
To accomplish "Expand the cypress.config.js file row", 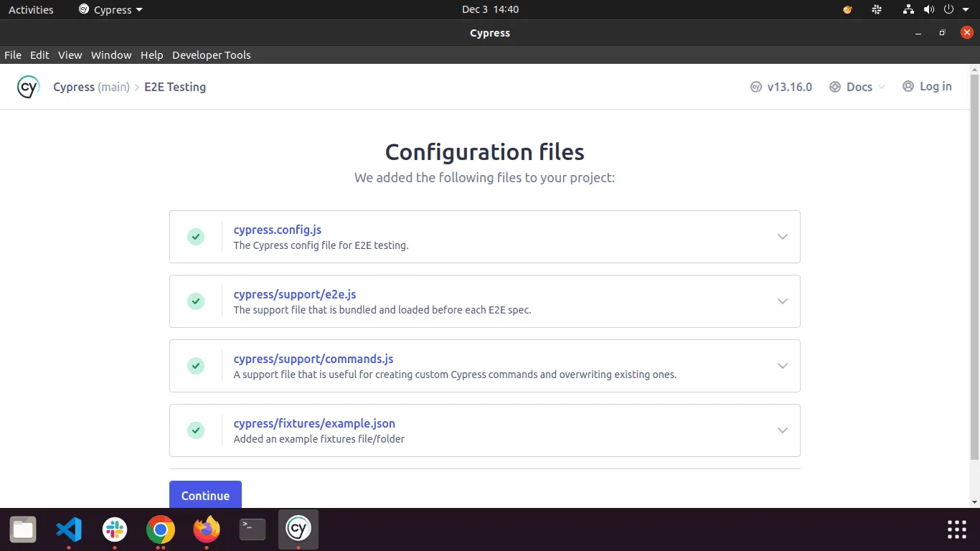I will (783, 237).
